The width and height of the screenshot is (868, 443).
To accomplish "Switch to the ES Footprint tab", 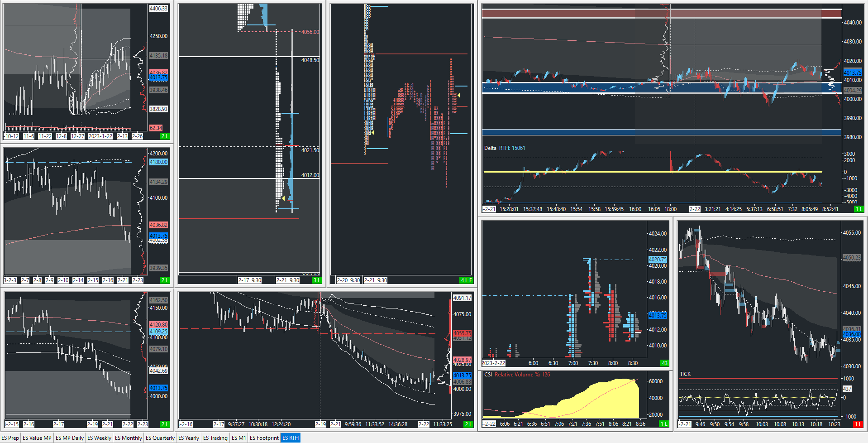I will [x=264, y=438].
